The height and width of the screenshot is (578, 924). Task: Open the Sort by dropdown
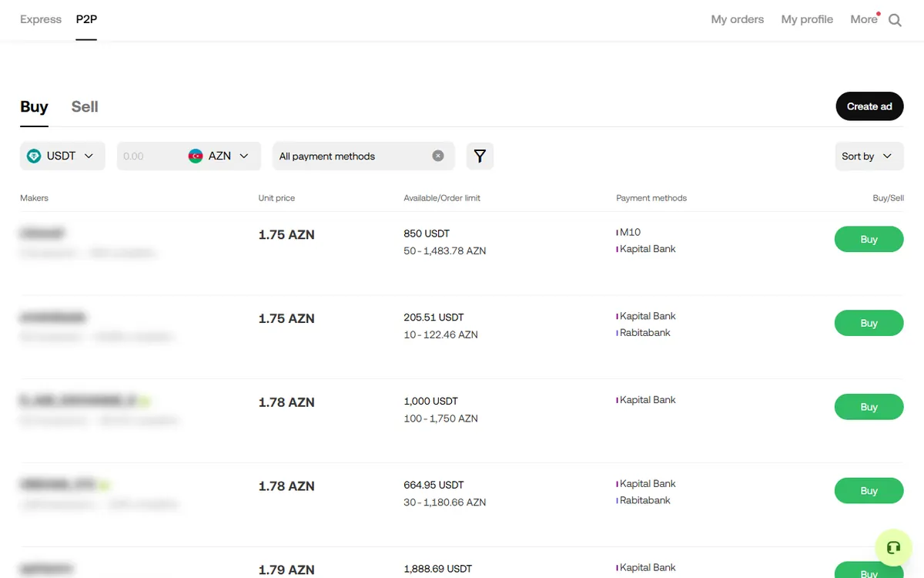(869, 156)
